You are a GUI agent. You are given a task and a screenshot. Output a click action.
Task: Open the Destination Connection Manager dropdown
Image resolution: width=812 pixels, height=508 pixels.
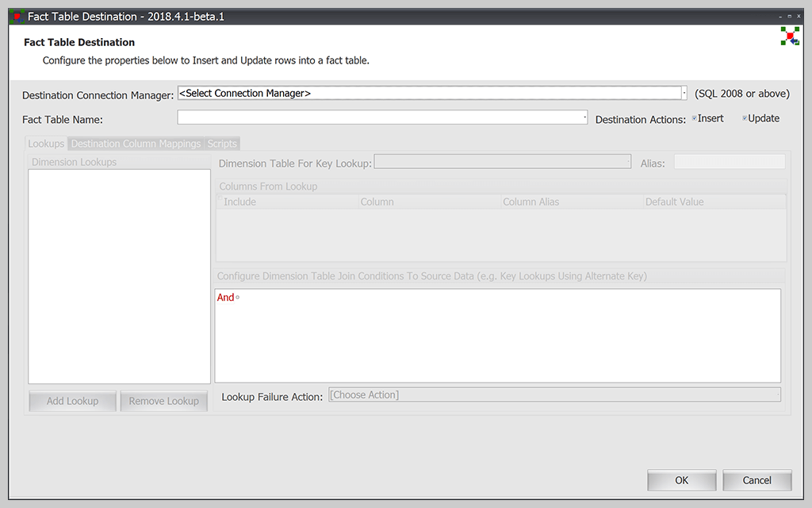[x=683, y=93]
